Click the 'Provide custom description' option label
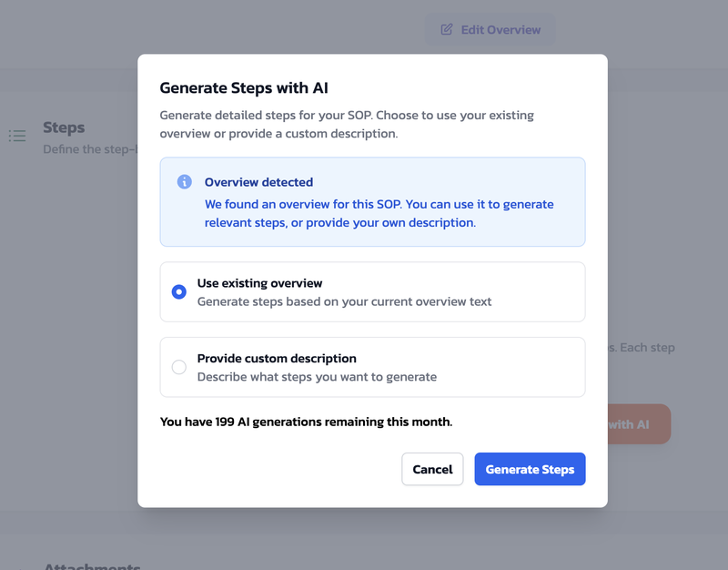Viewport: 728px width, 570px height. pyautogui.click(x=277, y=358)
